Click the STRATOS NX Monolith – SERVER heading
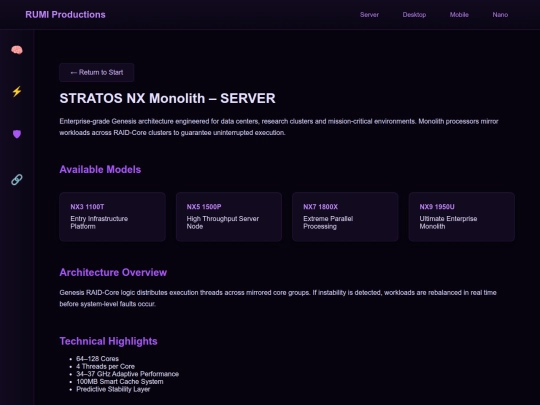 (167, 98)
